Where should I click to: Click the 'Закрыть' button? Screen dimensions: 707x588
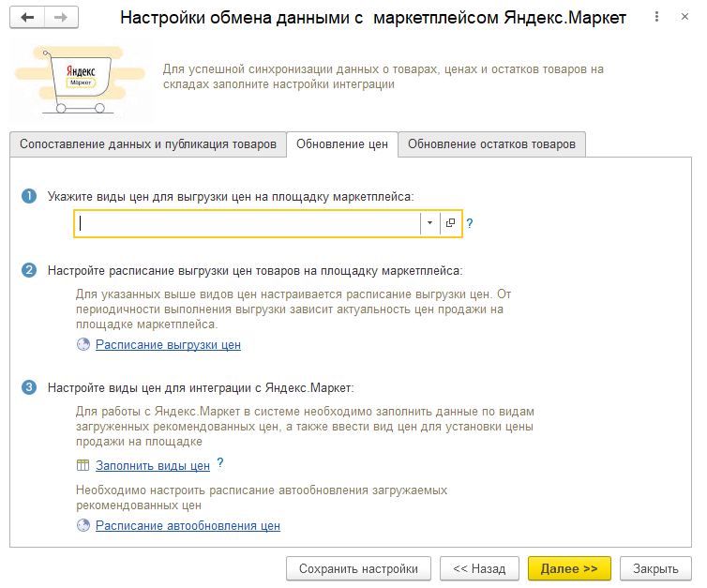coord(655,568)
